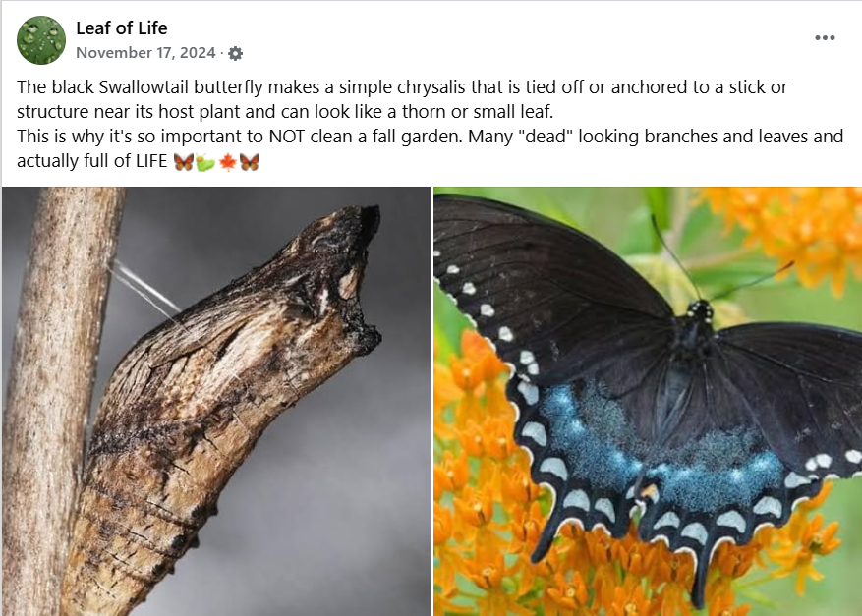Click the Leaf of Life page name
Image resolution: width=862 pixels, height=616 pixels.
(122, 28)
